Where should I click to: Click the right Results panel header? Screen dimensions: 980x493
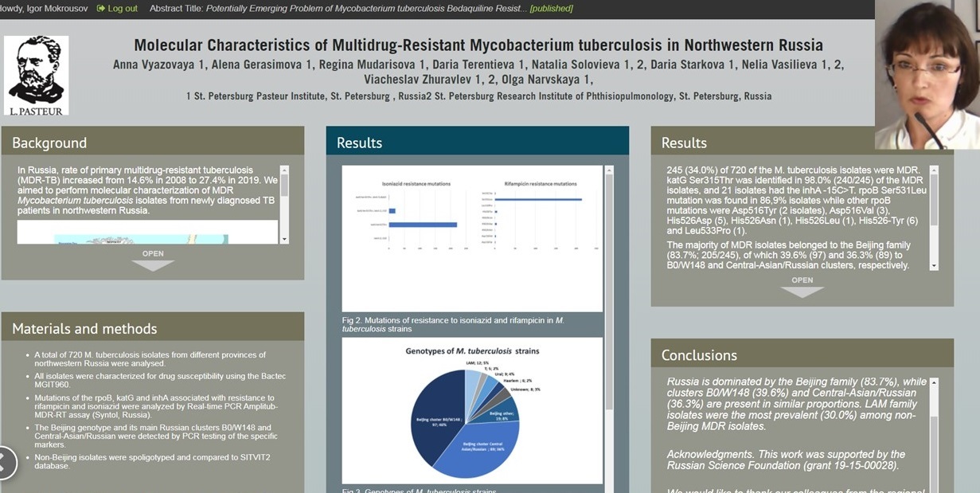(802, 142)
